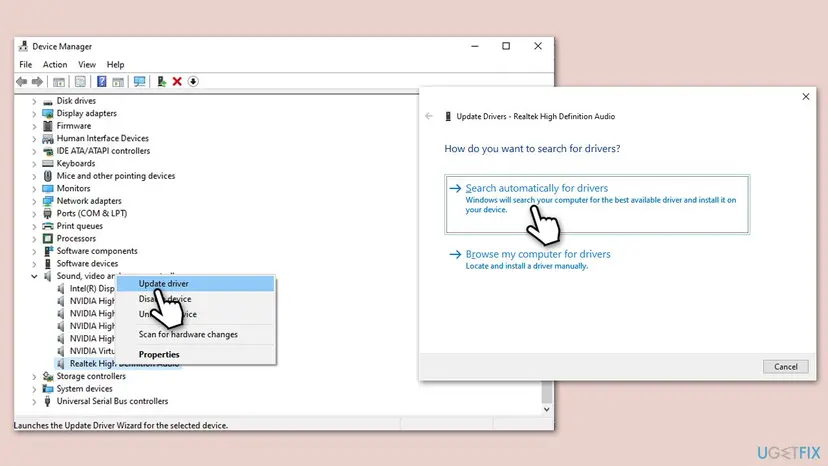Click the mouse icon beside Mice and other pointing devices

(48, 176)
